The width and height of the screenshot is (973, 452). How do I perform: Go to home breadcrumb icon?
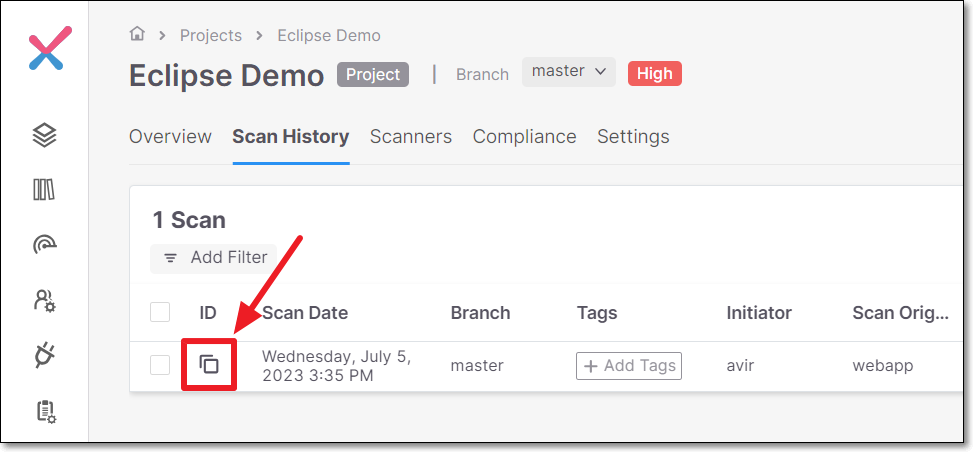pos(137,34)
